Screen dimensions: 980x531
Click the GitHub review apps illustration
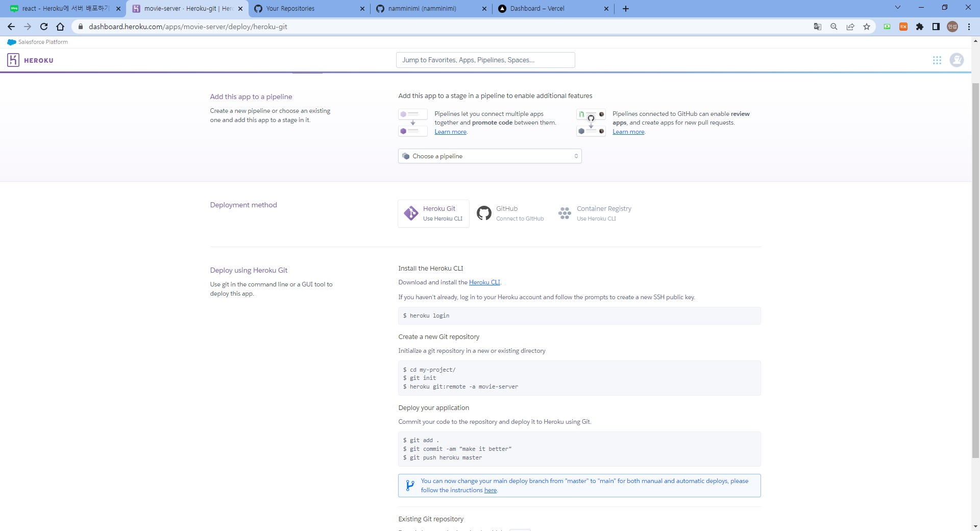(x=591, y=123)
